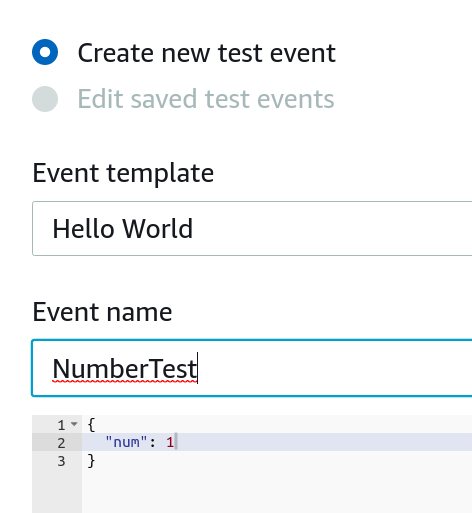Viewport: 472px width, 513px height.
Task: Click the opening curly brace on line 1
Action: click(91, 425)
